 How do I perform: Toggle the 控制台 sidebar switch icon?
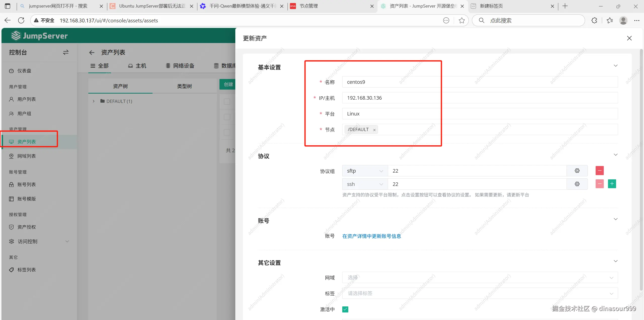point(66,52)
